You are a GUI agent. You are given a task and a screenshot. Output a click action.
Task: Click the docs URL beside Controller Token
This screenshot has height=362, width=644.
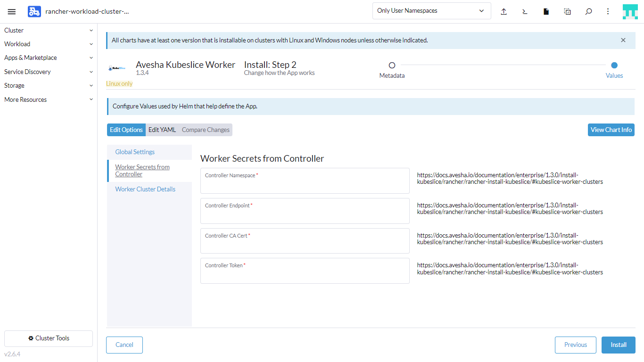(x=510, y=269)
